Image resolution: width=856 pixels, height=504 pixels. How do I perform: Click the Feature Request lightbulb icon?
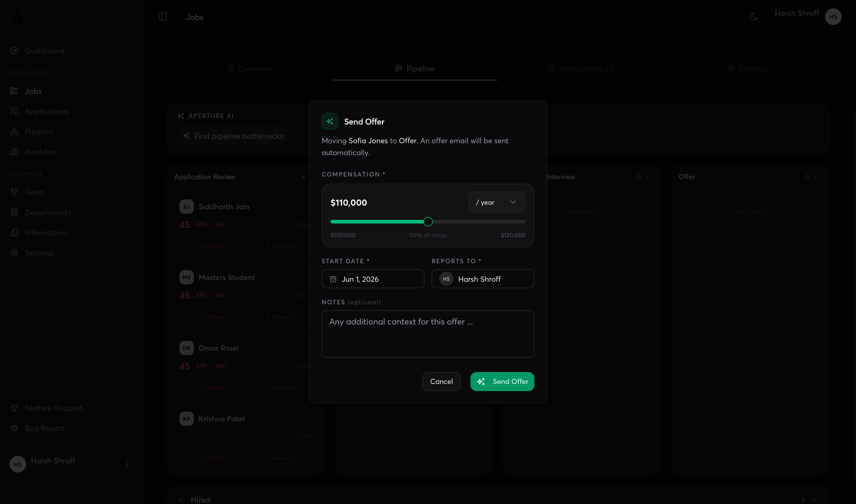14,408
